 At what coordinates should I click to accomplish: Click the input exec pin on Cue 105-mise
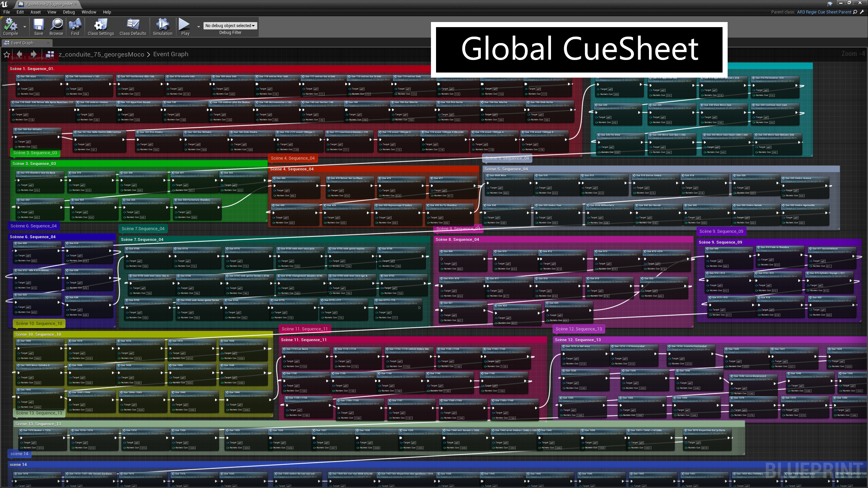coord(18,84)
